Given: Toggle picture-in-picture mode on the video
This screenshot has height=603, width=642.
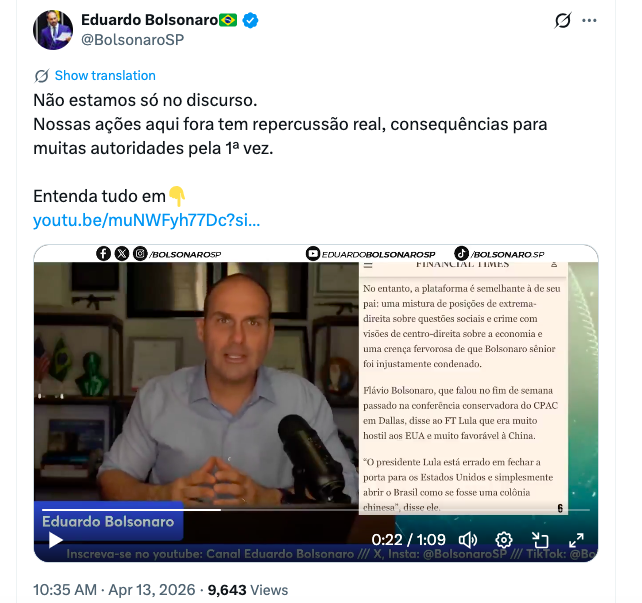Looking at the screenshot, I should click(540, 540).
